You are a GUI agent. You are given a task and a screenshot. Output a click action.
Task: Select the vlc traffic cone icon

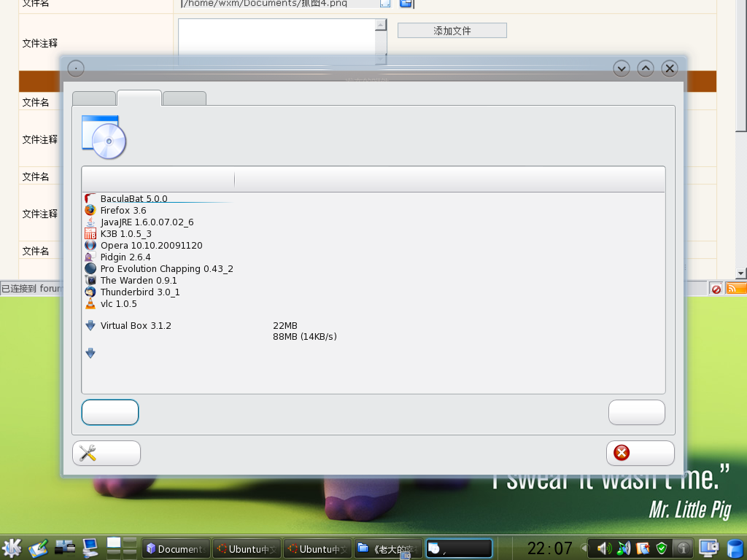click(90, 303)
